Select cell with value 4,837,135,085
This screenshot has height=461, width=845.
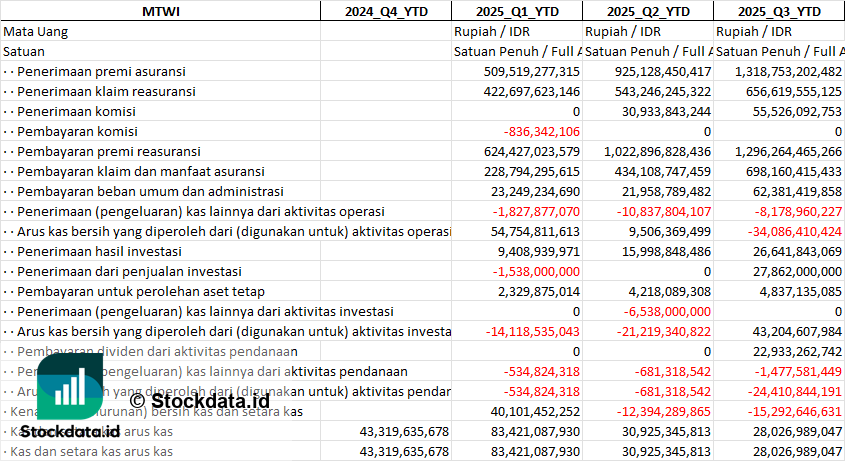[779, 291]
